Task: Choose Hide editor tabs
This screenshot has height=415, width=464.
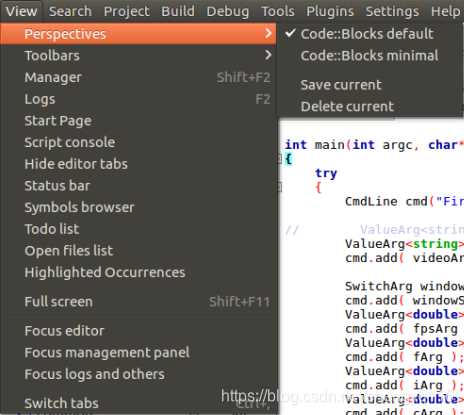Action: point(138,164)
